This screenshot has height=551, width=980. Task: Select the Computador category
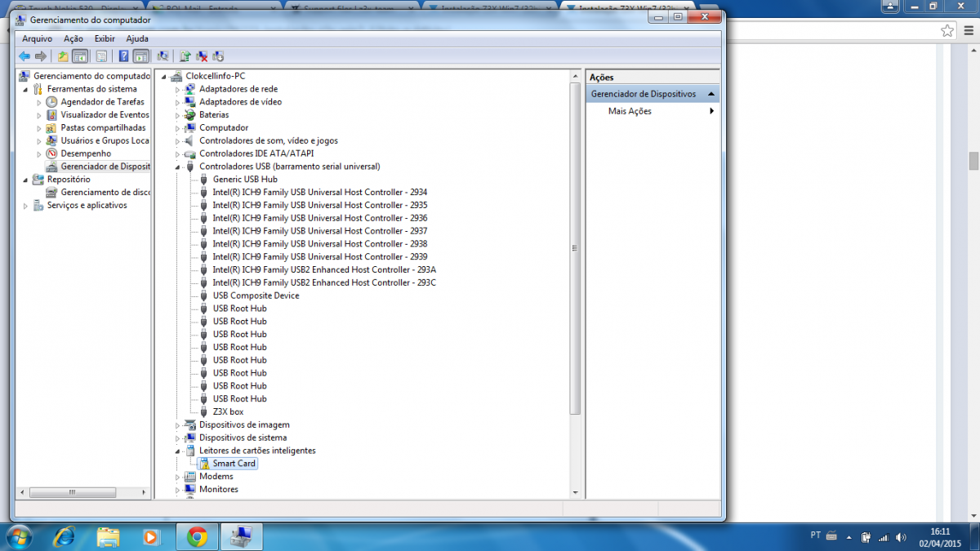[x=224, y=128]
